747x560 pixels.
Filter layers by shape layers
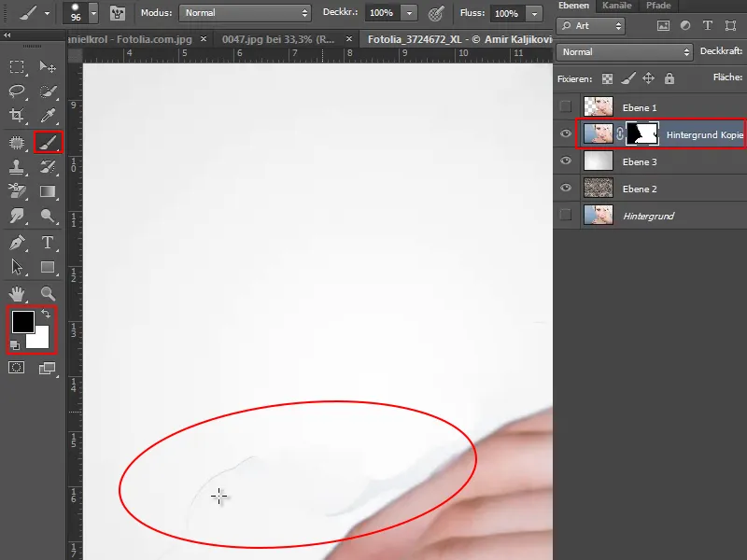coord(730,26)
